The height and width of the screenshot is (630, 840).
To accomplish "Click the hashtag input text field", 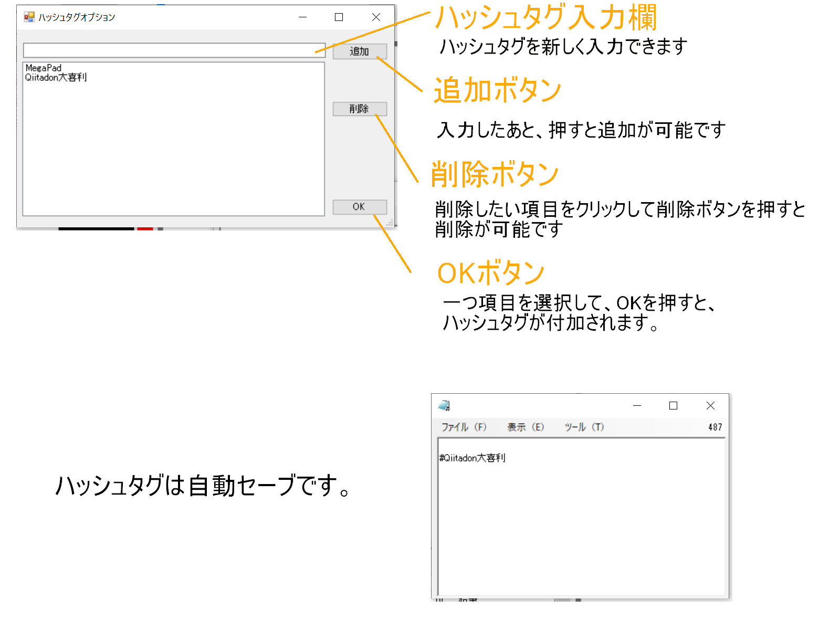I will 174,50.
